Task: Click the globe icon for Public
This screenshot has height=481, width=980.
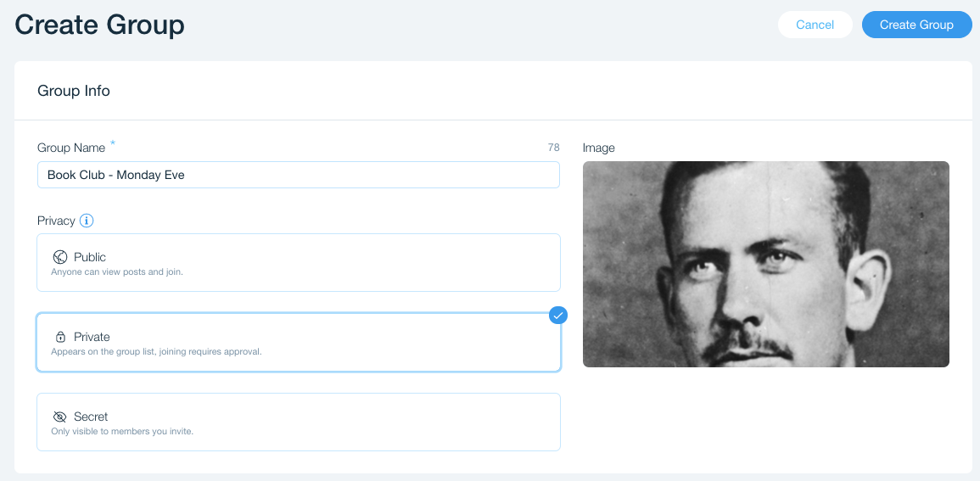Action: pyautogui.click(x=60, y=257)
